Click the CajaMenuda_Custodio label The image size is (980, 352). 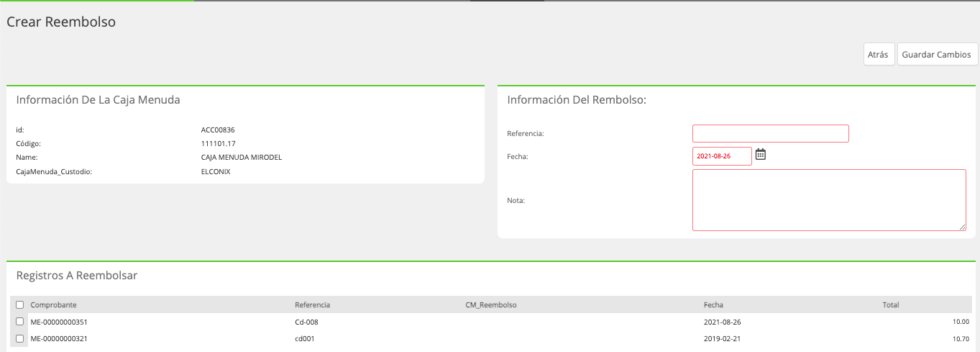[55, 172]
